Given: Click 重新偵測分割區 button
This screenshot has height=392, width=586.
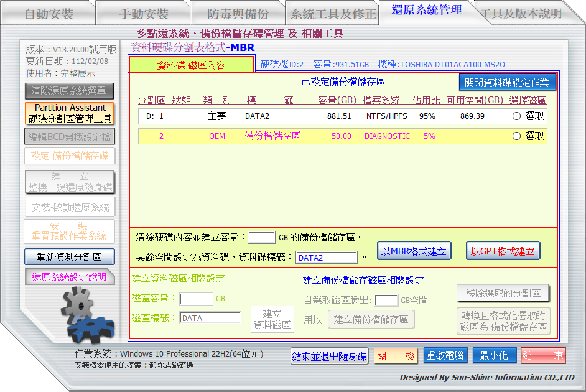Looking at the screenshot, I should 70,256.
